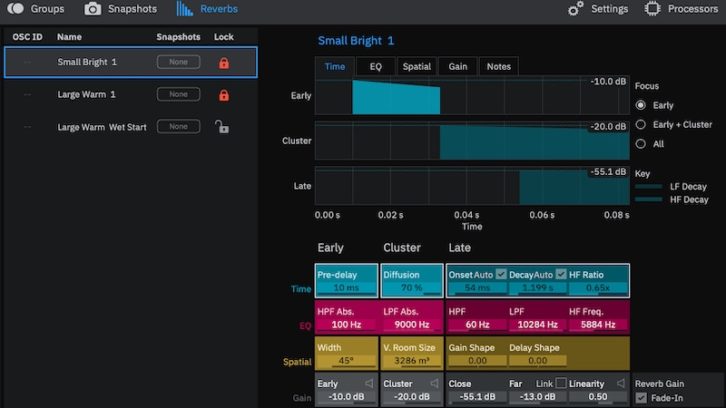This screenshot has width=726, height=408.
Task: Unlock the Small Bright 1 reverb
Action: 224,63
